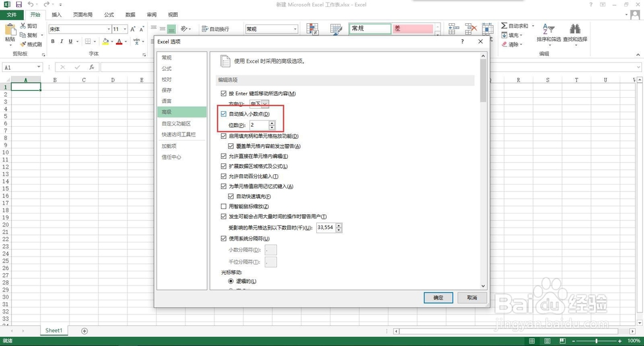Select the 逻辑的 radio button
This screenshot has height=346, width=644.
coord(231,281)
